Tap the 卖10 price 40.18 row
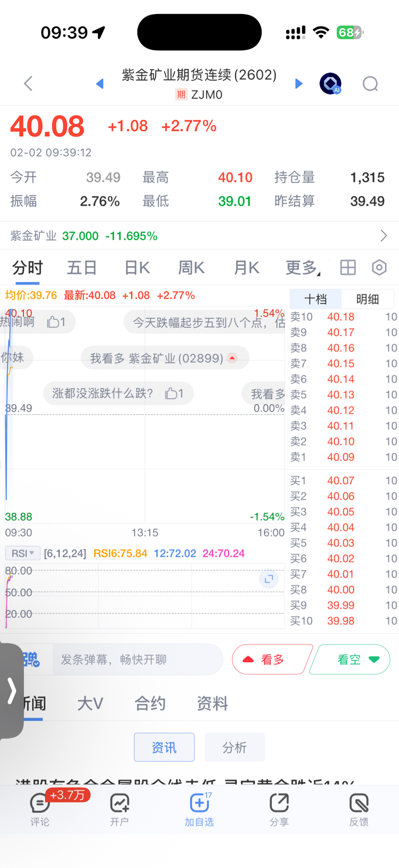Viewport: 399px width, 868px height. pyautogui.click(x=343, y=317)
